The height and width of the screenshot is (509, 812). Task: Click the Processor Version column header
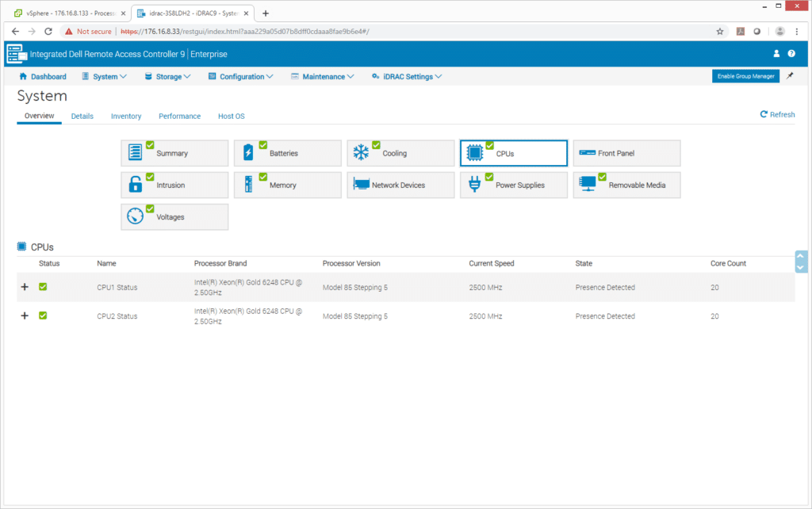[351, 263]
